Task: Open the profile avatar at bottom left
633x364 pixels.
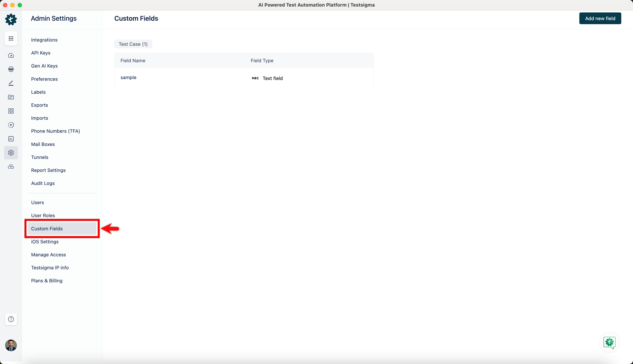Action: coord(11,345)
